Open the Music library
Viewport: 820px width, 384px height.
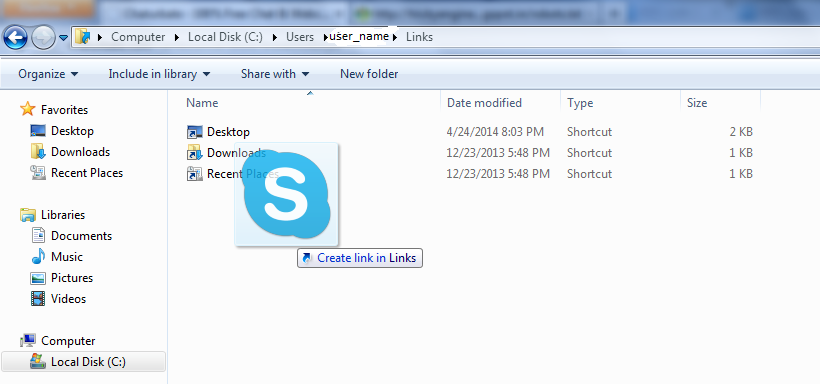pos(67,257)
